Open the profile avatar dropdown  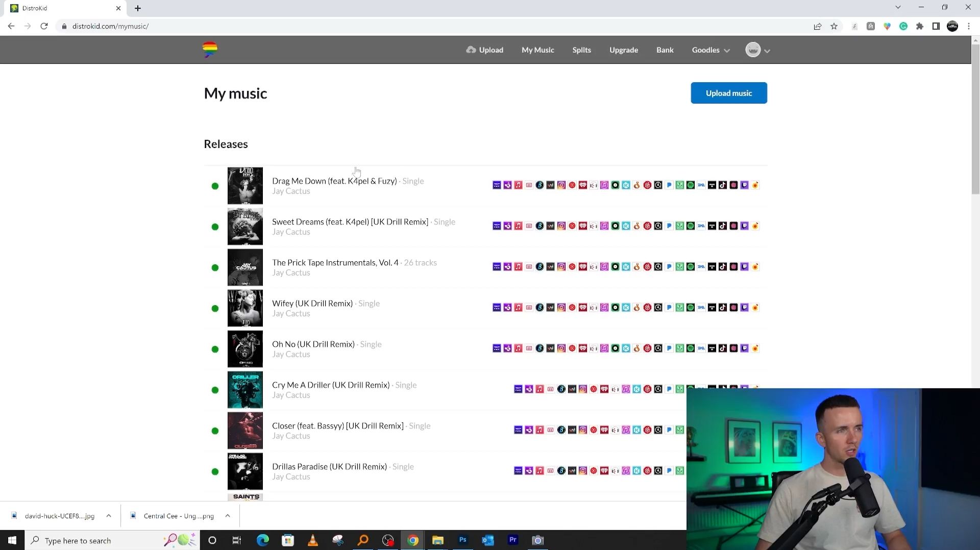coord(757,50)
